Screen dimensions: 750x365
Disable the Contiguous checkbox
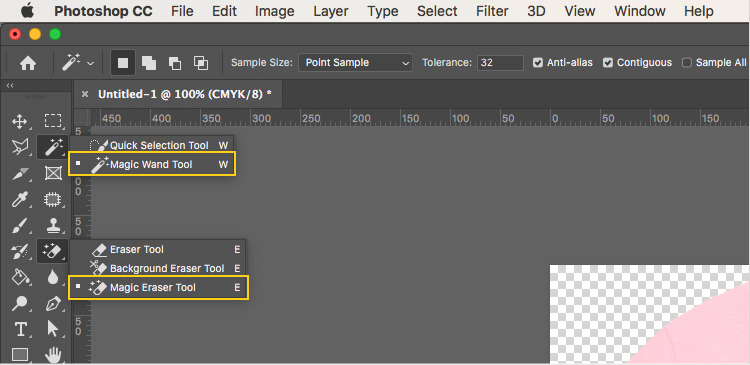click(607, 63)
